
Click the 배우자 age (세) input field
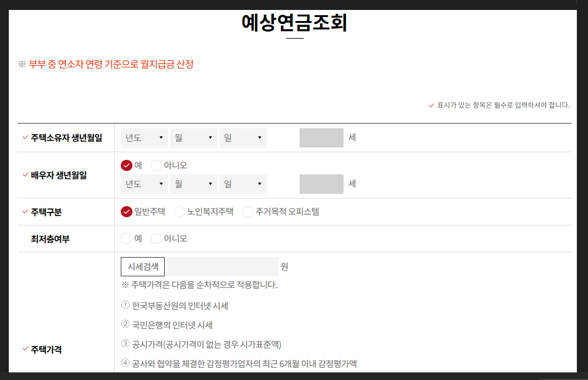coord(320,184)
